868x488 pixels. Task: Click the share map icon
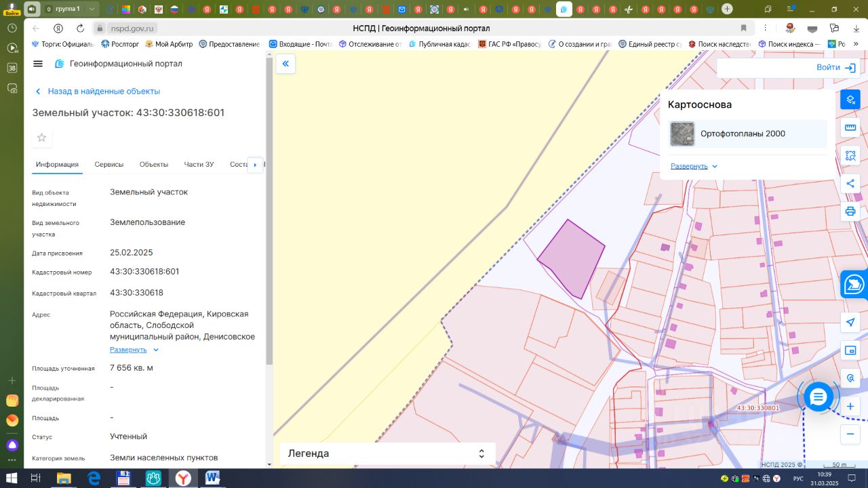coord(850,184)
